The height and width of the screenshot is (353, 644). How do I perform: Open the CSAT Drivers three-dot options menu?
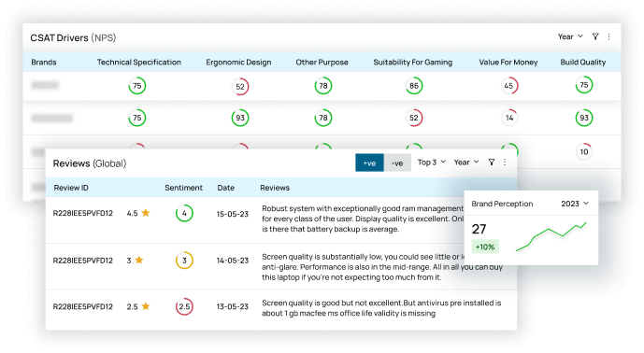pyautogui.click(x=608, y=36)
